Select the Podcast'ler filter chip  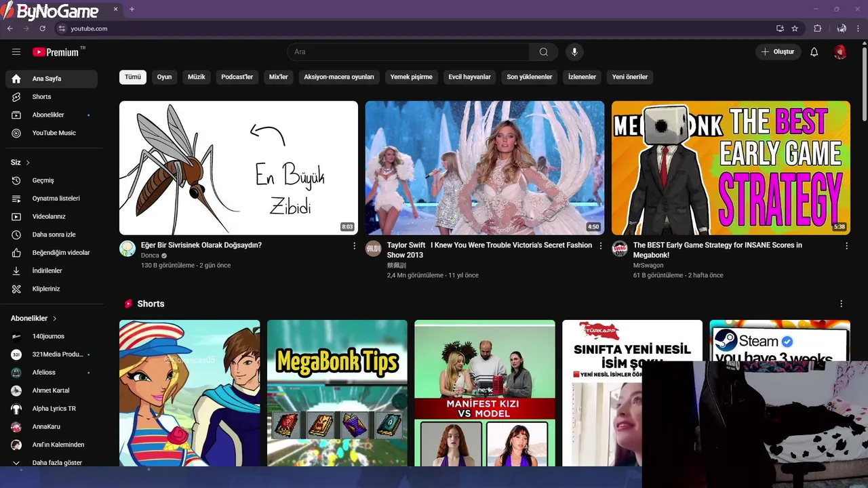237,77
